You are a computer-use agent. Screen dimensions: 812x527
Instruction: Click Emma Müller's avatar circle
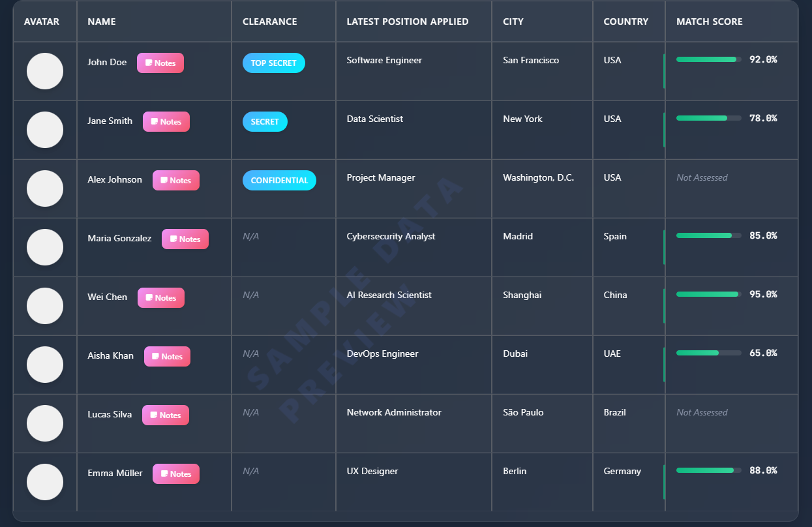(x=44, y=482)
